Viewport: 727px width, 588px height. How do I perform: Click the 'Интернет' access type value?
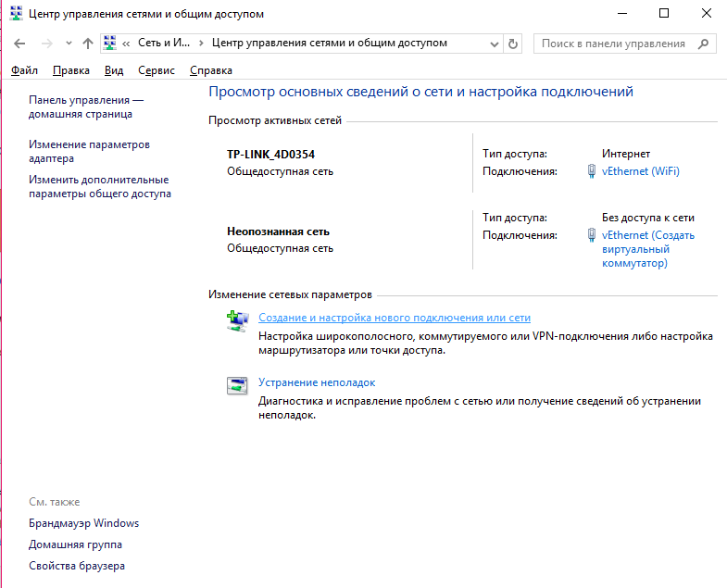pyautogui.click(x=626, y=154)
